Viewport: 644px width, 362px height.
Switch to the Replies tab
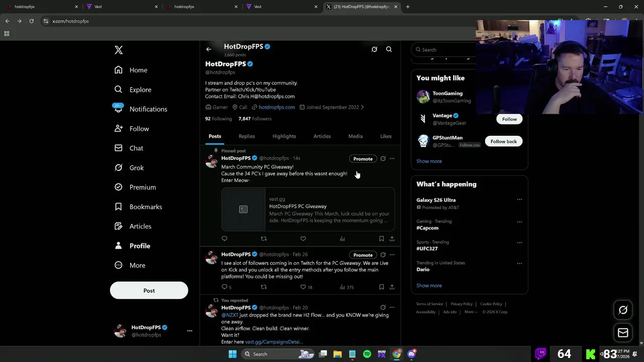click(x=247, y=136)
